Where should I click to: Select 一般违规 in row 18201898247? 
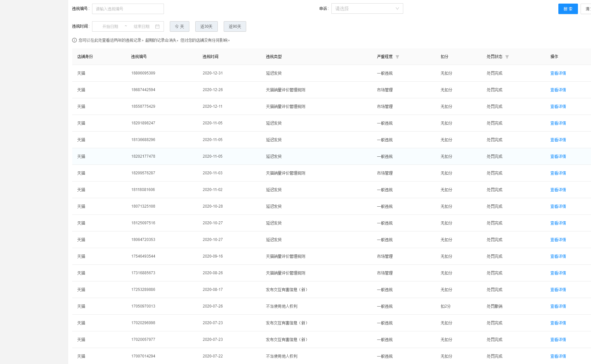pyautogui.click(x=385, y=123)
